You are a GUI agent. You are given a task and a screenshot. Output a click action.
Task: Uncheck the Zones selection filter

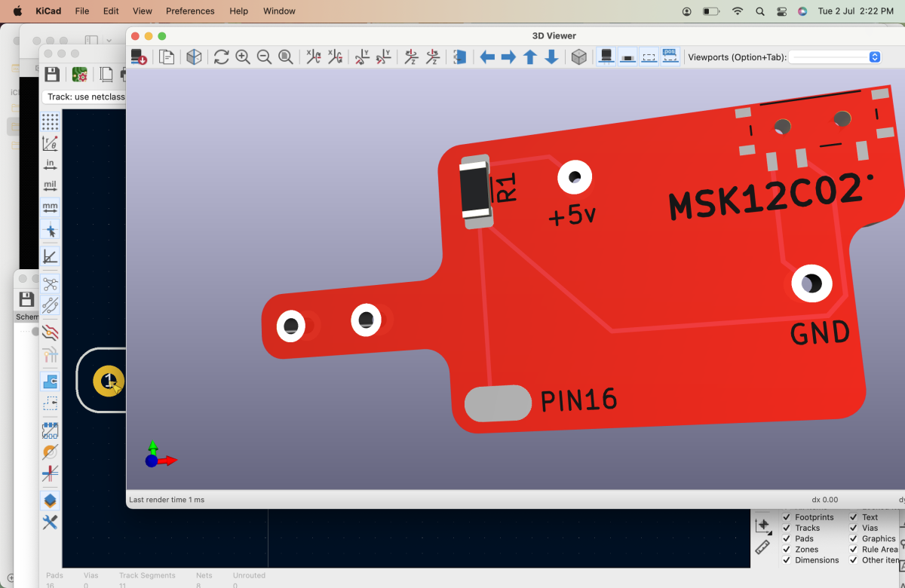click(787, 550)
